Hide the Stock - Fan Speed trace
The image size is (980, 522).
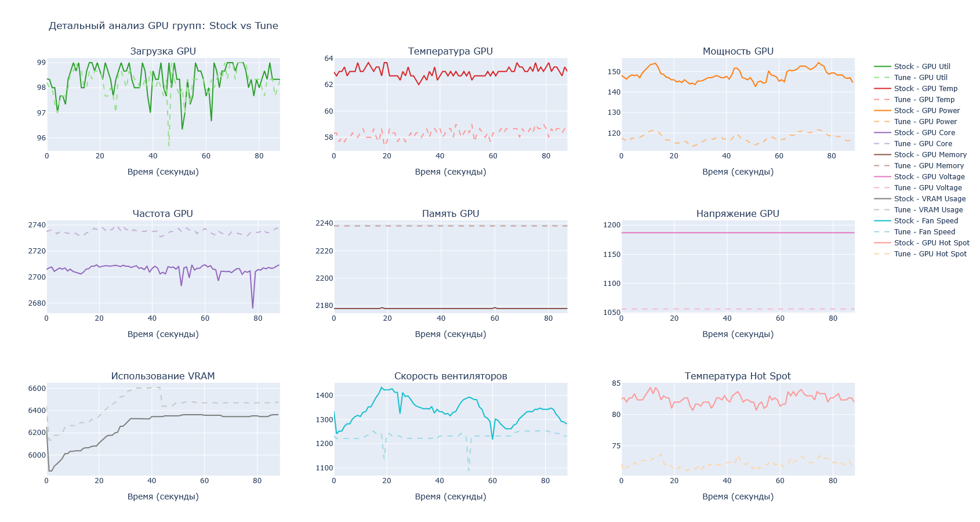(x=925, y=221)
